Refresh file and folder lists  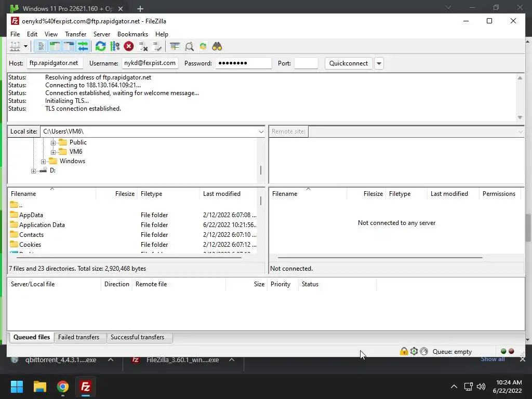point(100,46)
